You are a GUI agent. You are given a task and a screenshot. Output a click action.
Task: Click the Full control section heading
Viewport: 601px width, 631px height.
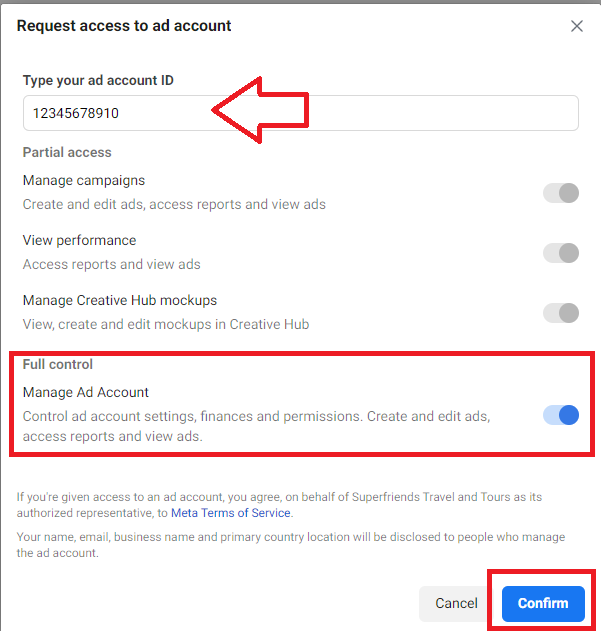[x=58, y=364]
